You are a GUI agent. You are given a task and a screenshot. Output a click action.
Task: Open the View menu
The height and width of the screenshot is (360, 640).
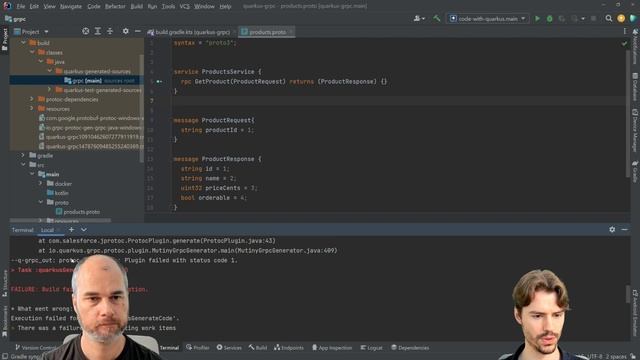[x=49, y=7]
